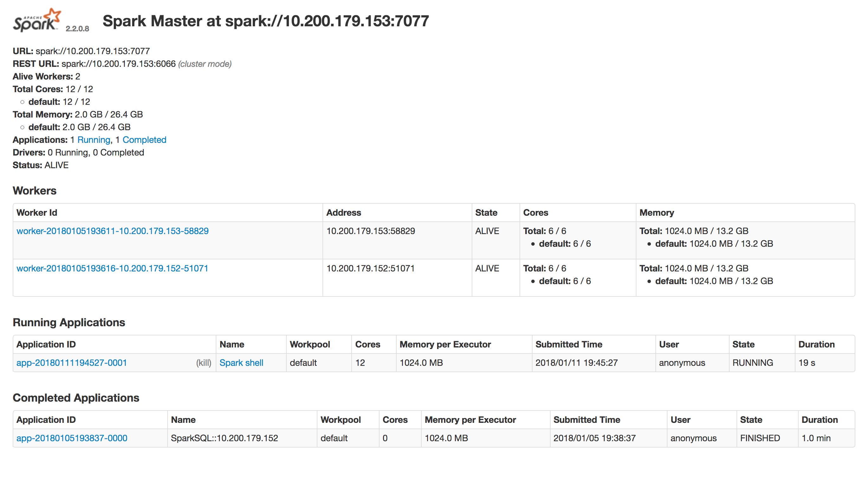Viewport: 868px width, 477px height.
Task: Click the first worker address 10.200.179.153:58829
Action: click(x=371, y=231)
